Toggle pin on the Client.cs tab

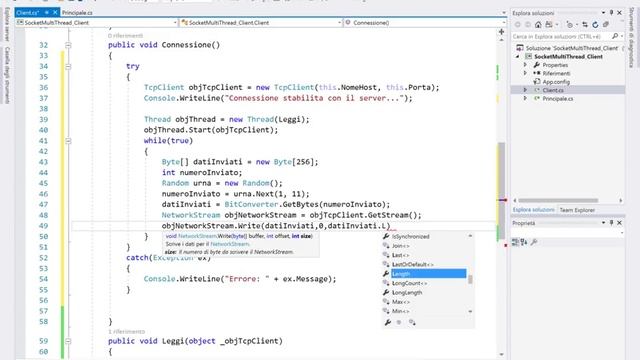click(47, 13)
